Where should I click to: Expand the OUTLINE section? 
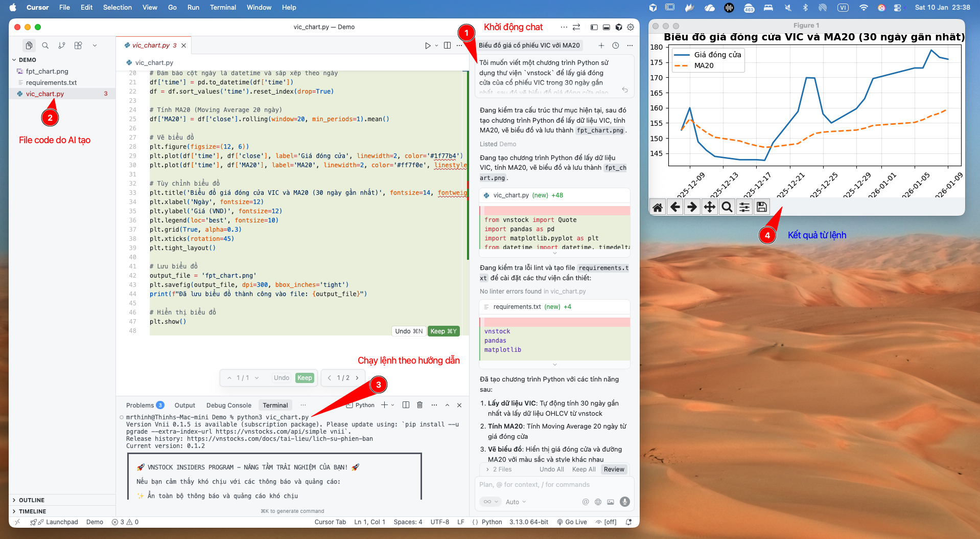coord(32,500)
